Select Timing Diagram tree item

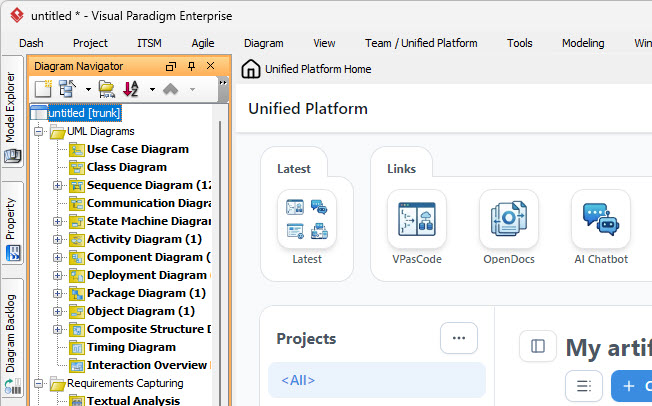tap(131, 347)
